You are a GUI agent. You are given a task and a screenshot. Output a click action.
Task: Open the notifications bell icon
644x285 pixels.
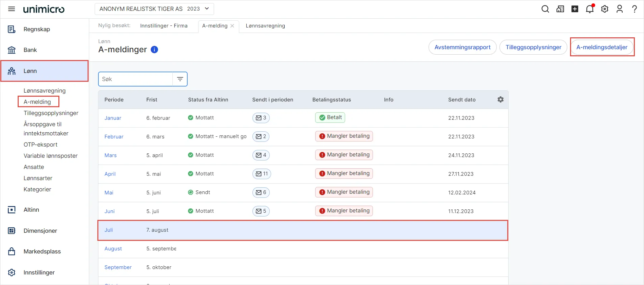pyautogui.click(x=590, y=9)
